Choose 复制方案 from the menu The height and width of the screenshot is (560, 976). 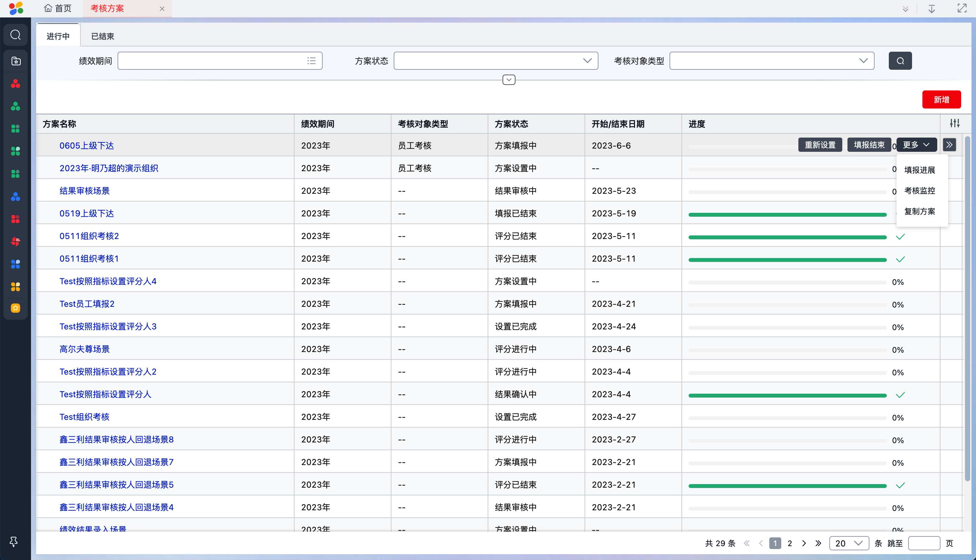tap(919, 211)
